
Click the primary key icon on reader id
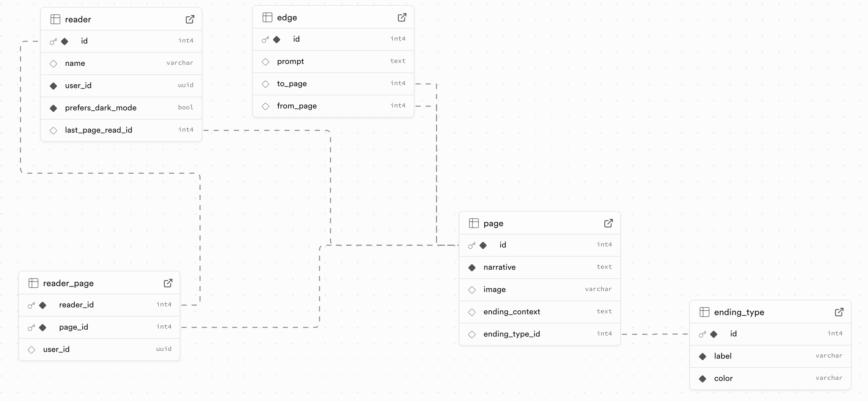(53, 41)
